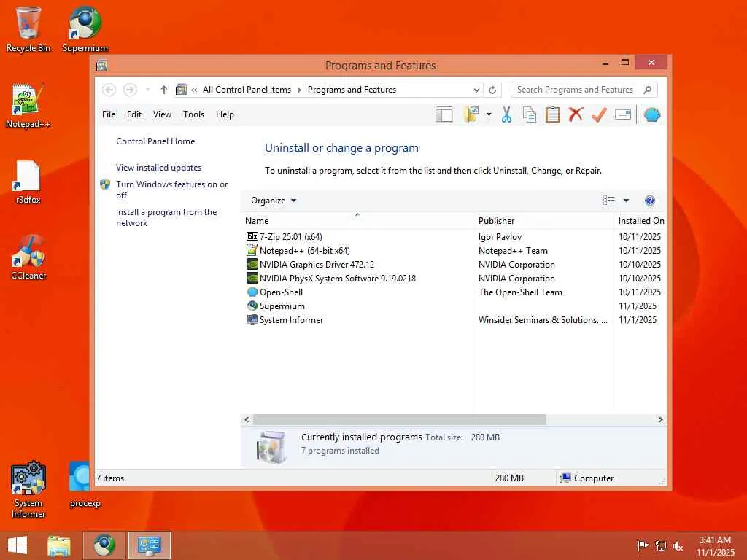747x560 pixels.
Task: Open the Edit menu
Action: coord(134,114)
